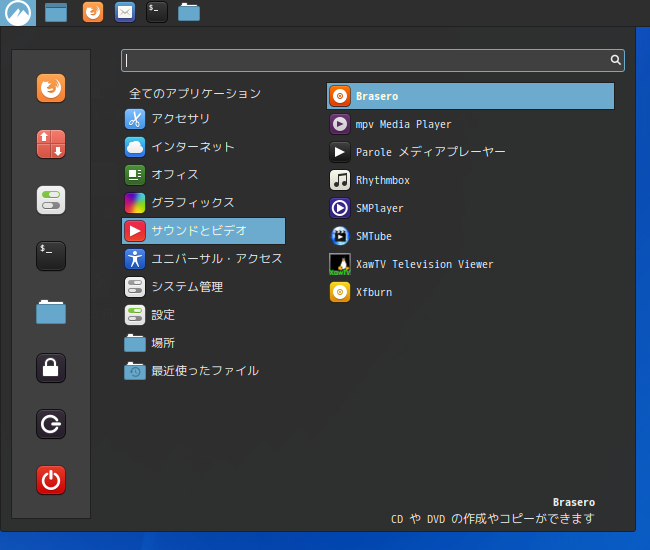The image size is (650, 550).
Task: Open the software manager red arrows icon
Action: 51,144
